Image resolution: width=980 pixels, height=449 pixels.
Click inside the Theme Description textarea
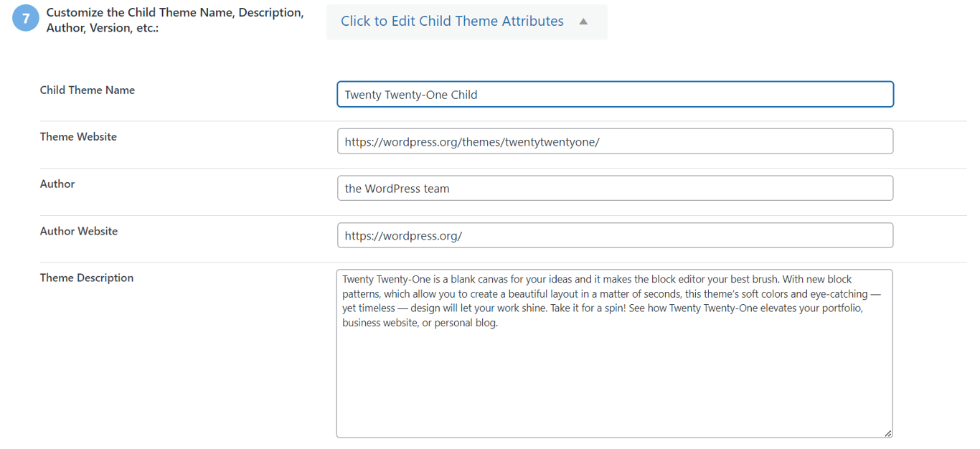coord(615,351)
